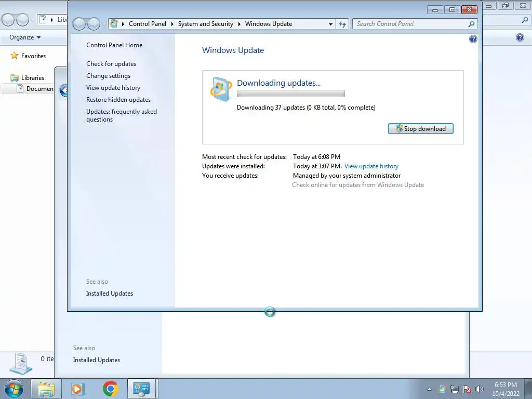Click the help icon in the Libraries window
Viewport: 532px width, 399px height.
click(x=520, y=37)
